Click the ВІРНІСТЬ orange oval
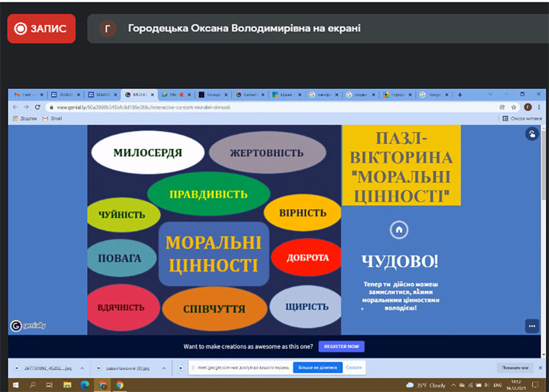 tap(303, 213)
